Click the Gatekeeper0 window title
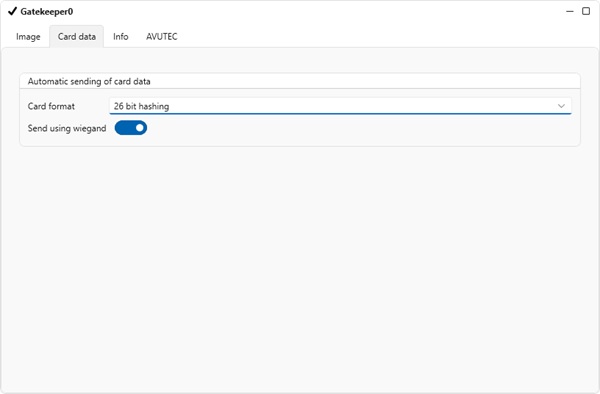600x394 pixels. (47, 11)
